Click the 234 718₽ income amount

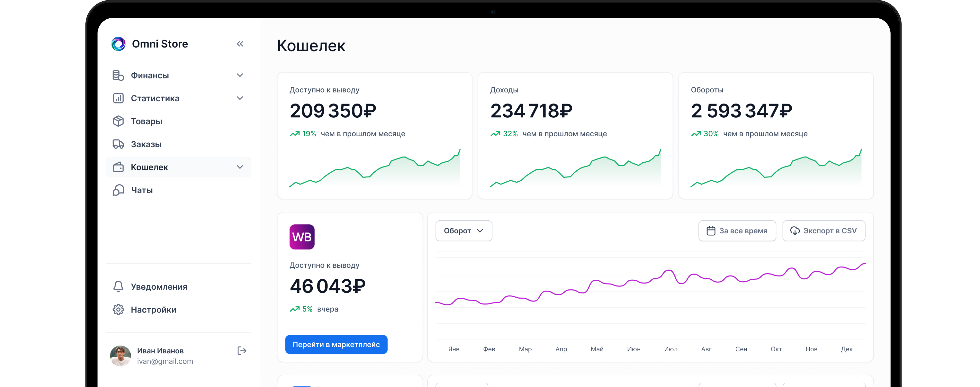tap(531, 111)
